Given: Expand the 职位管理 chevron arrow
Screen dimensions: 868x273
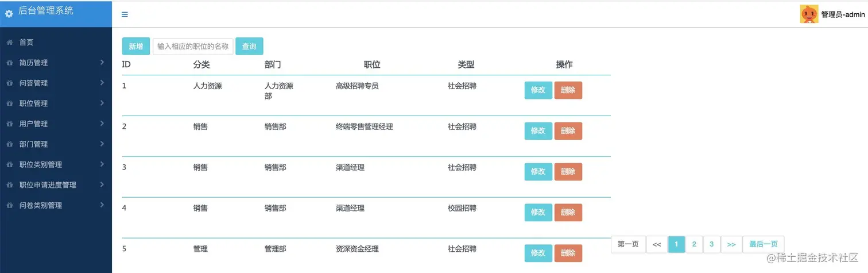Looking at the screenshot, I should tap(102, 103).
